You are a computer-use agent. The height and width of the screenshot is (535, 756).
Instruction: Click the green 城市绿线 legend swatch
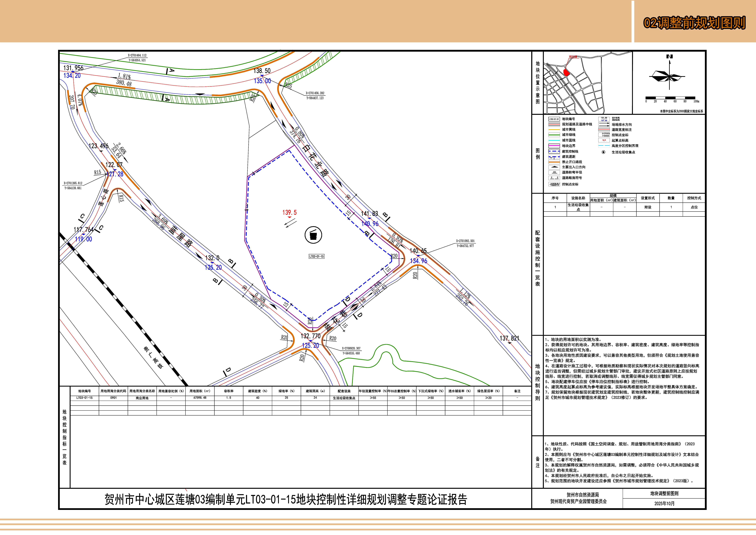tap(554, 135)
